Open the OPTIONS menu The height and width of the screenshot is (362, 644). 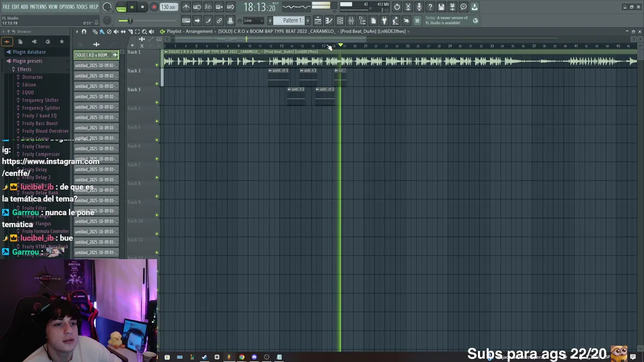click(67, 7)
